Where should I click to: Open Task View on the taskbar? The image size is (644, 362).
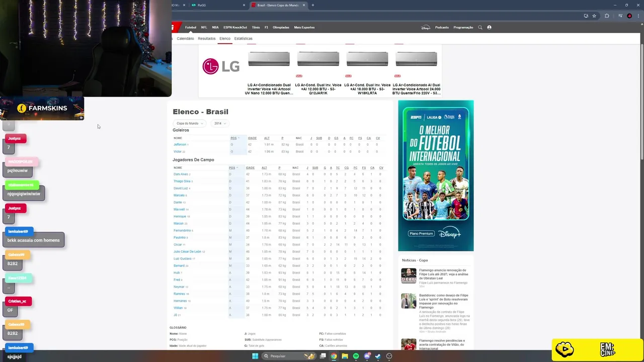(x=323, y=356)
